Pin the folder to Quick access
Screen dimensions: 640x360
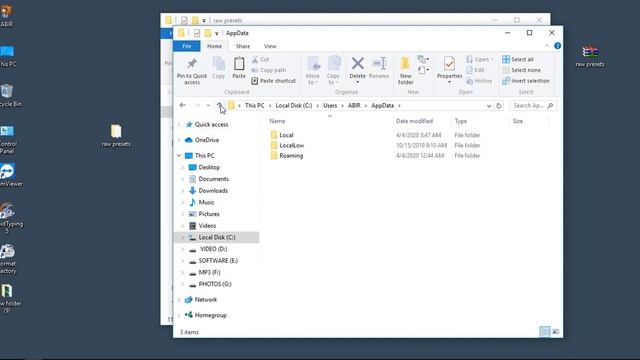pyautogui.click(x=192, y=71)
